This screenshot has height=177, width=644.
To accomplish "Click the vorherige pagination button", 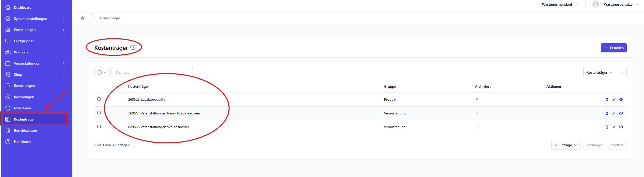I will tap(594, 145).
